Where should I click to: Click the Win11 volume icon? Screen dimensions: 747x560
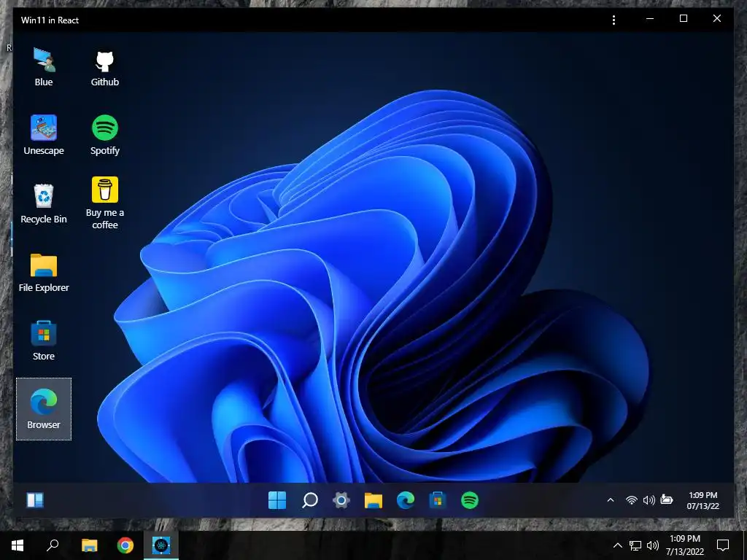point(649,500)
